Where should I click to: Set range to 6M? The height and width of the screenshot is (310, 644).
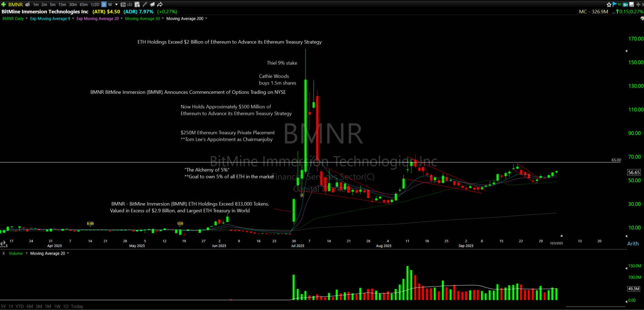pyautogui.click(x=30, y=306)
